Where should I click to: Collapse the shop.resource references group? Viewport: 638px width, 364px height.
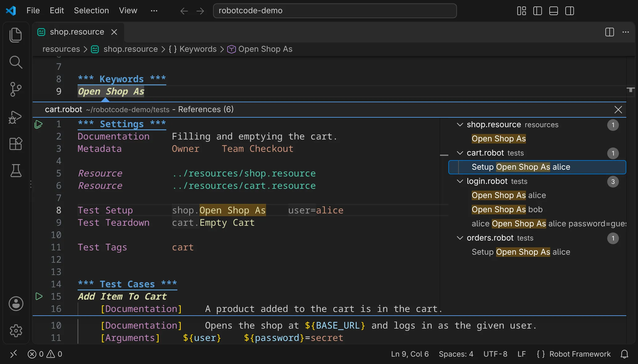coord(460,125)
